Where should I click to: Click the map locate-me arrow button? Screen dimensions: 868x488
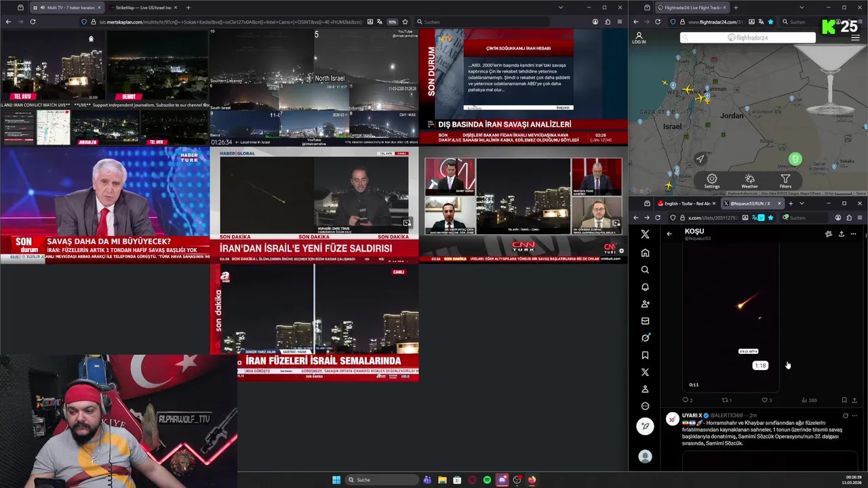(700, 159)
